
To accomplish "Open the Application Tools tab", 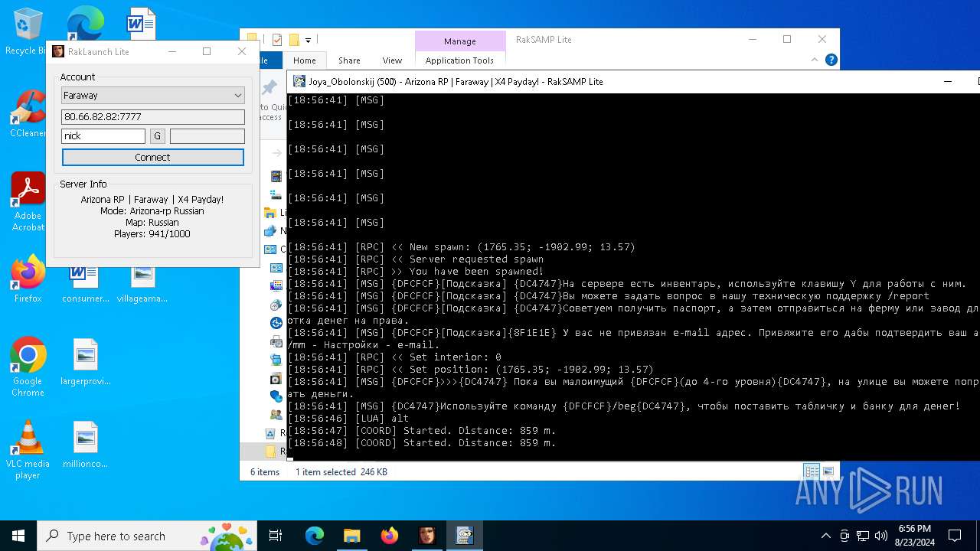I will (x=460, y=60).
